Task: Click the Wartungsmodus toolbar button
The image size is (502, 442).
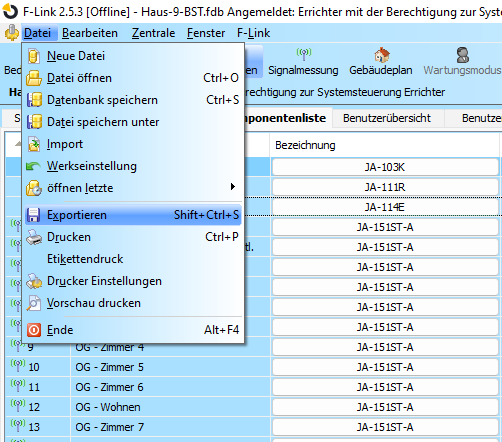Action: [x=462, y=62]
